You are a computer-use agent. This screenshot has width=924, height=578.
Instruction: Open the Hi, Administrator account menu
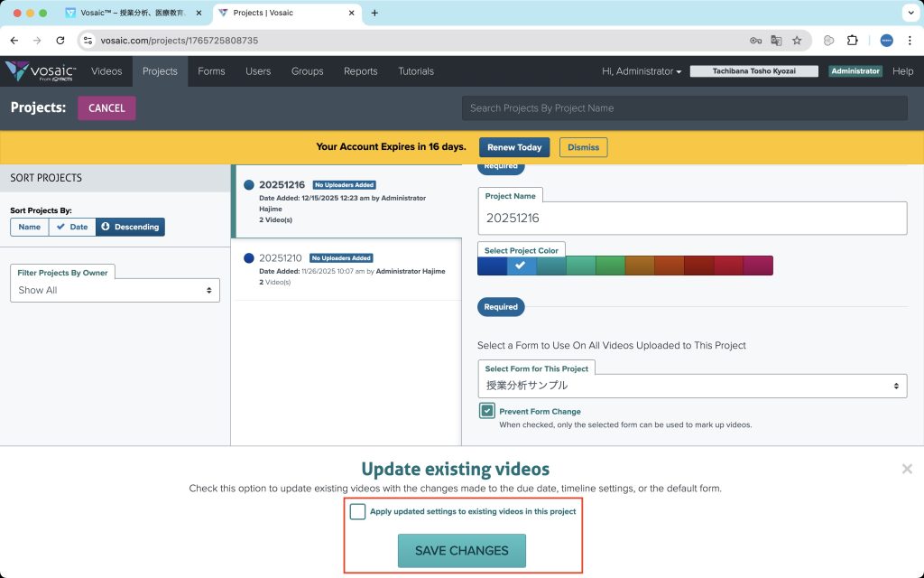[x=642, y=71]
